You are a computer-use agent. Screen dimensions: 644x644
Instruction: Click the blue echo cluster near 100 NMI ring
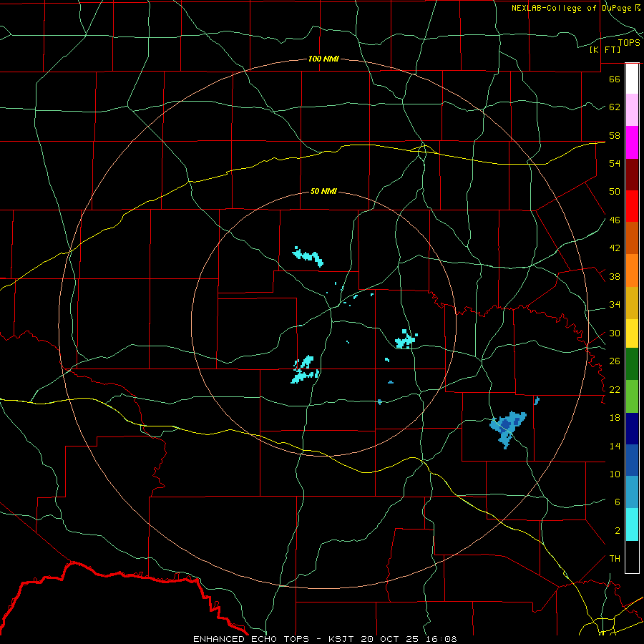tap(507, 429)
